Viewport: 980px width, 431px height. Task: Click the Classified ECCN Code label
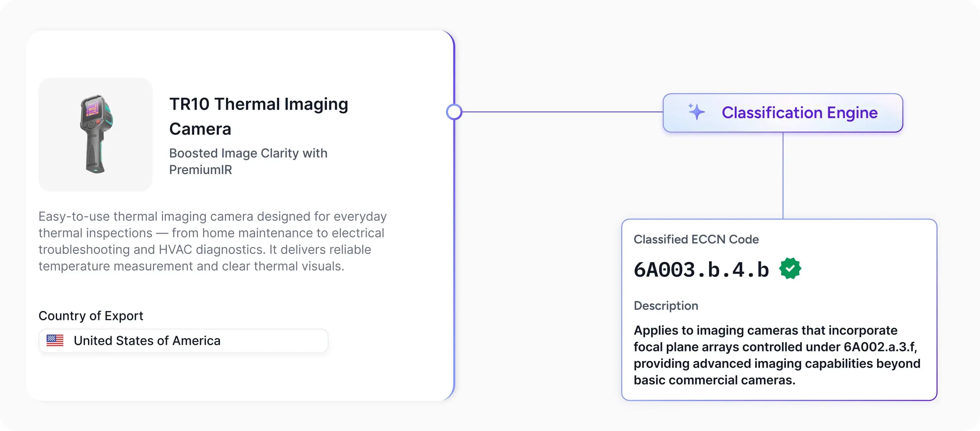coord(696,239)
